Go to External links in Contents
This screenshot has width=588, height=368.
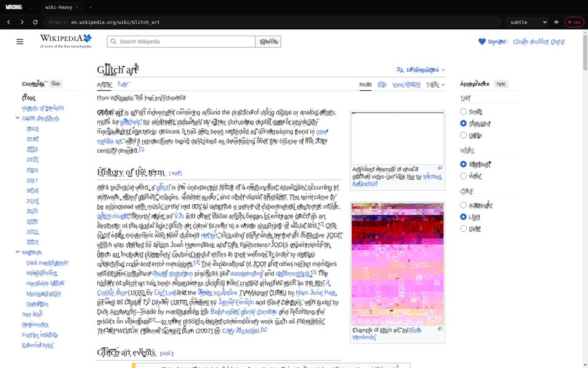[x=37, y=345]
